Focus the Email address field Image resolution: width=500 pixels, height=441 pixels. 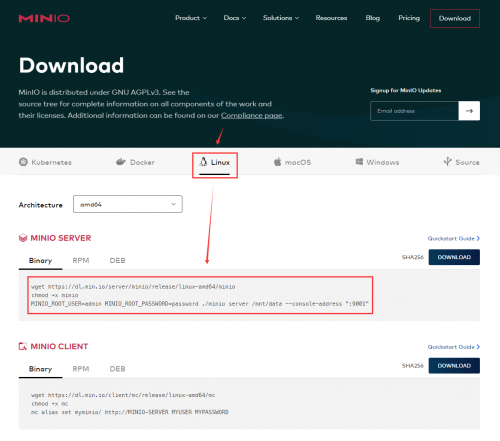pos(414,111)
